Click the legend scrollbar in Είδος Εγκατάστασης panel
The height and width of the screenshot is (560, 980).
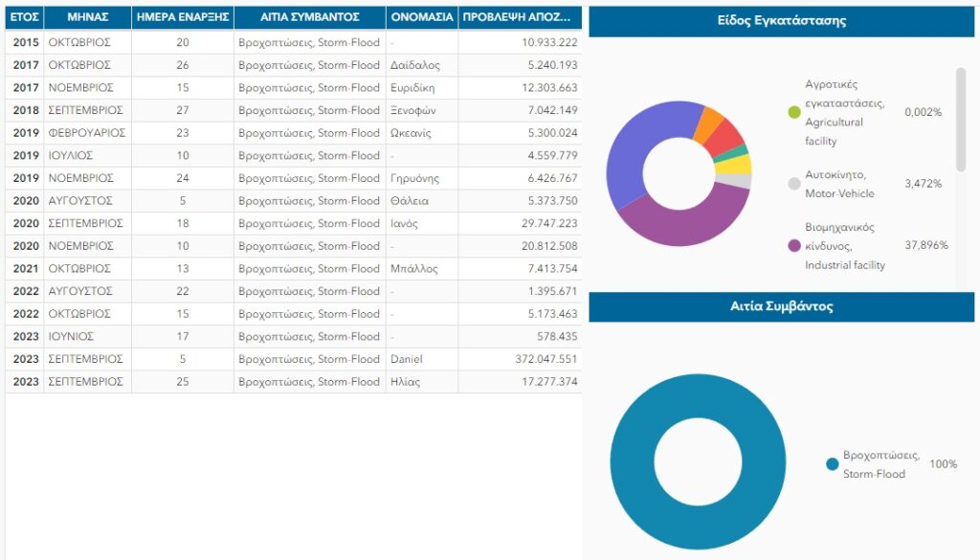point(960,115)
